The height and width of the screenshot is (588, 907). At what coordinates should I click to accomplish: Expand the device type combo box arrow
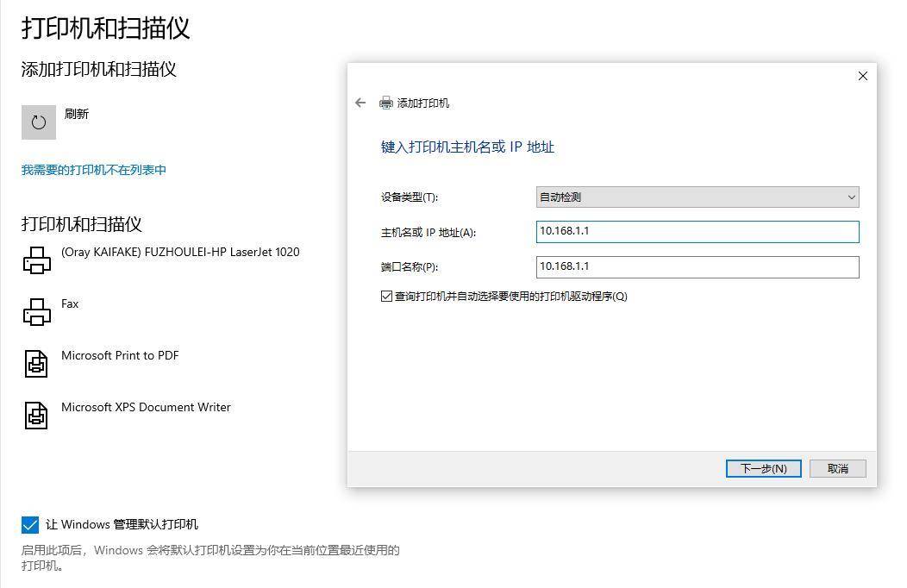click(x=852, y=197)
